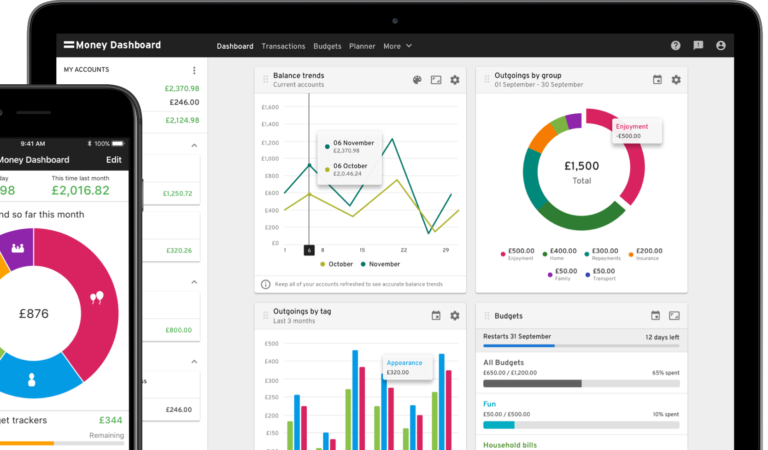This screenshot has width=768, height=450.
Task: Open the help question mark icon
Action: click(x=675, y=46)
